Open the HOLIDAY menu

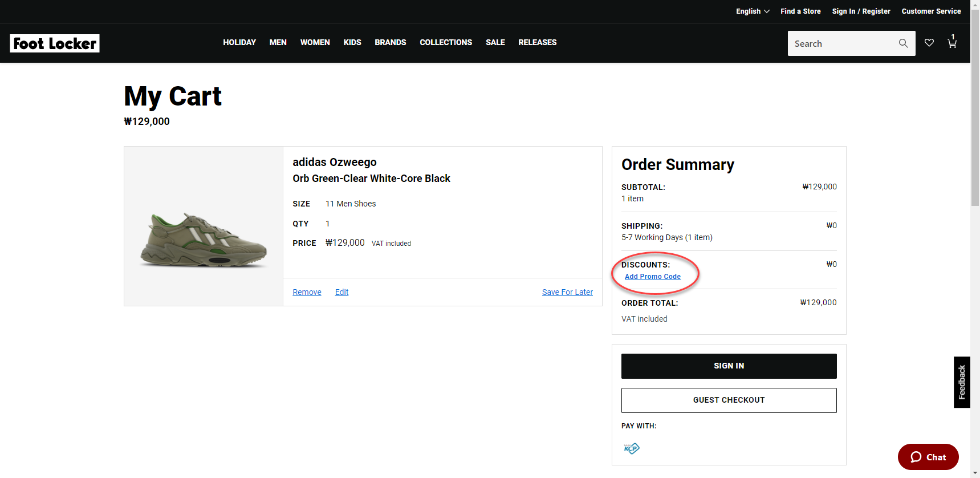pyautogui.click(x=239, y=42)
